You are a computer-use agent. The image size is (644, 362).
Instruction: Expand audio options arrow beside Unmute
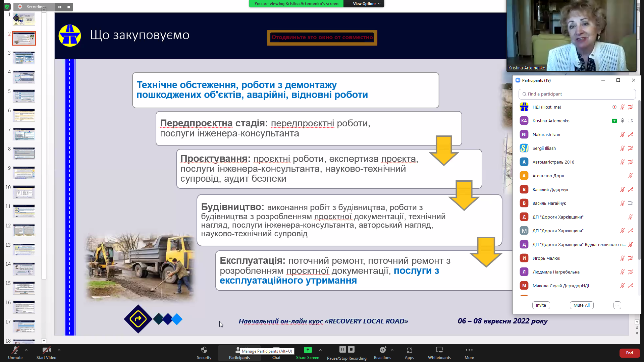point(26,350)
